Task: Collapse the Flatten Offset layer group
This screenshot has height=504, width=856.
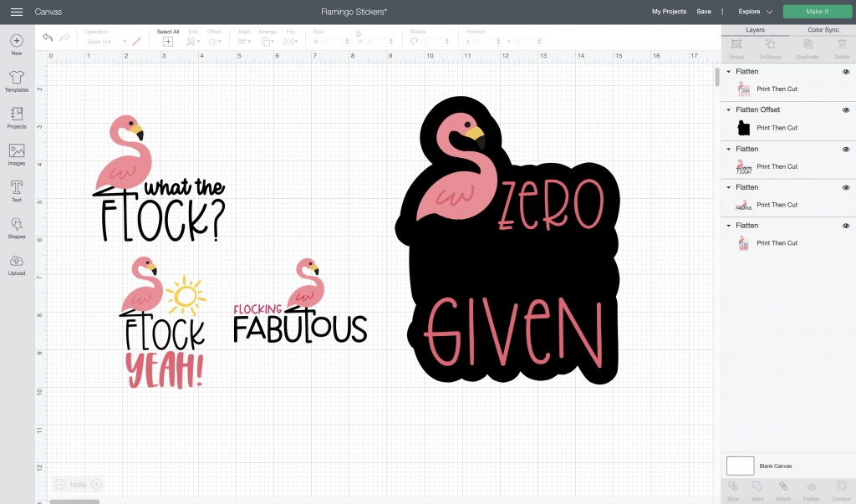Action: pyautogui.click(x=728, y=109)
